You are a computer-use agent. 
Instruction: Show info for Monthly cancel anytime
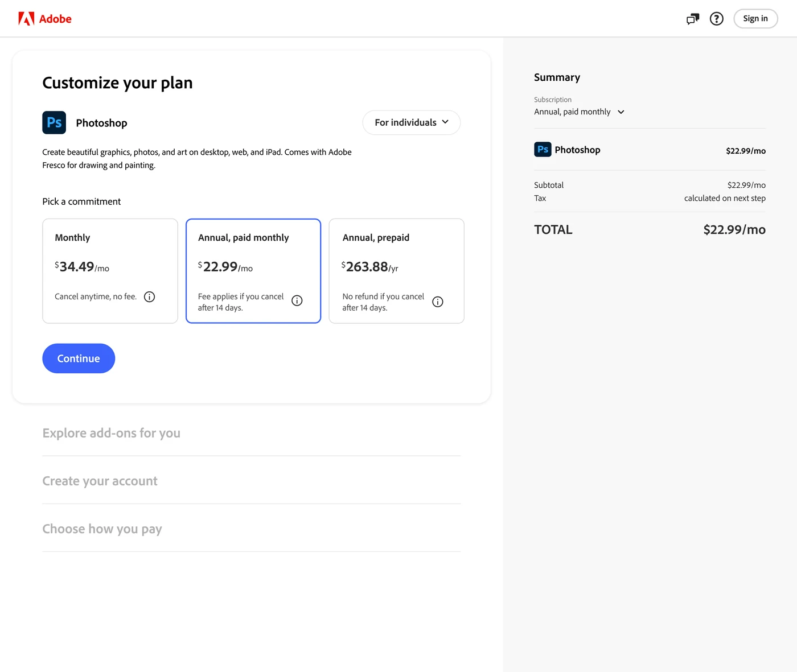pyautogui.click(x=149, y=296)
